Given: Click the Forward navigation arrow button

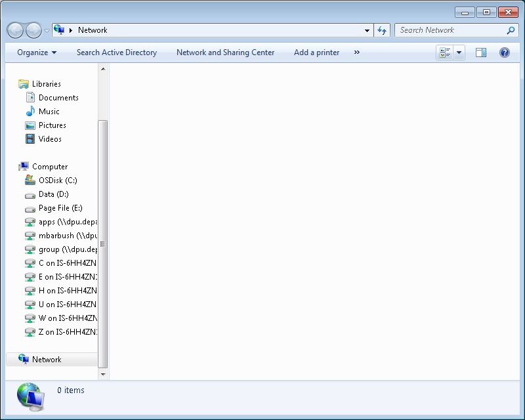Looking at the screenshot, I should click(x=33, y=30).
